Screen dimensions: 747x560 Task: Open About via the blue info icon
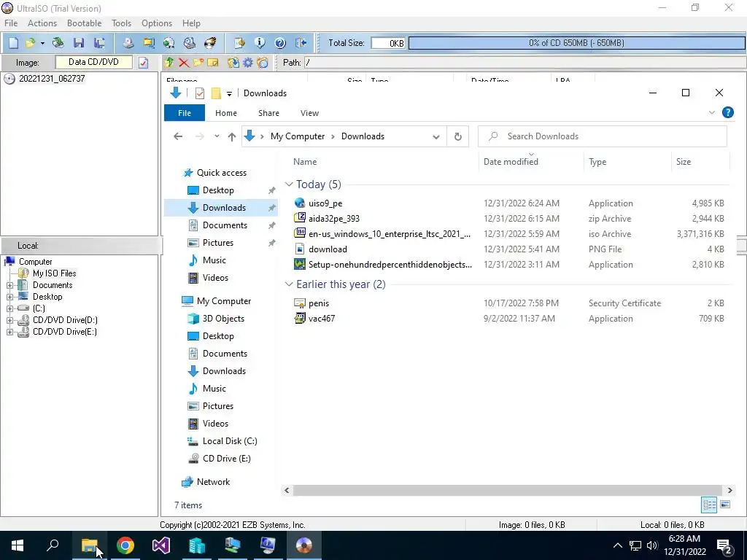260,43
